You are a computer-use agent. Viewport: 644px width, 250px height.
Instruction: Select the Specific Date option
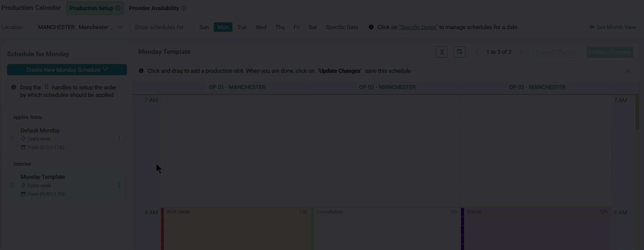click(342, 27)
